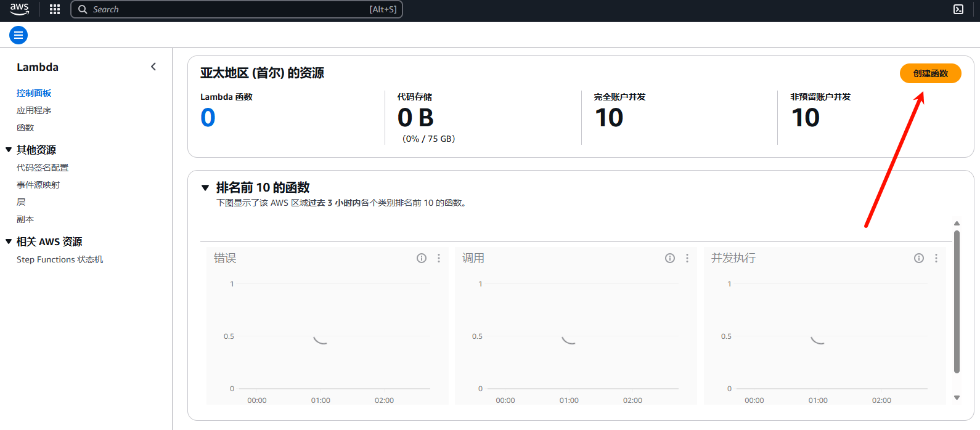The height and width of the screenshot is (430, 980).
Task: Collapse the Lambda sidebar with the chevron
Action: pos(153,67)
